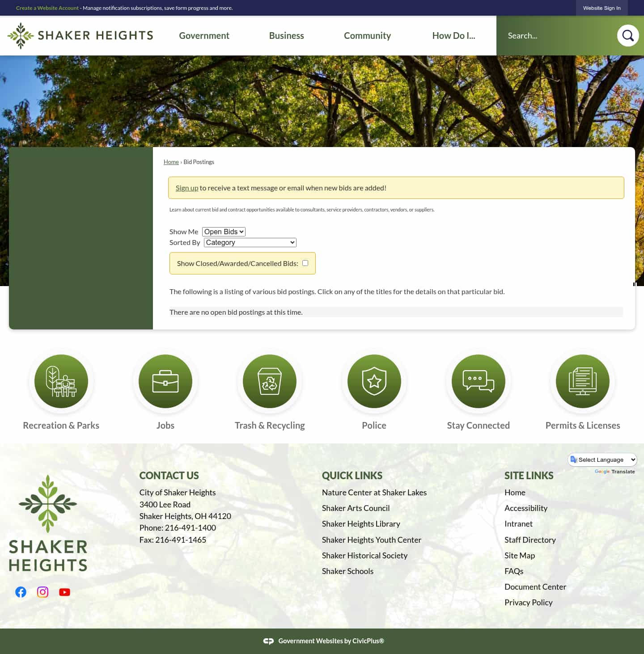Select Website Sign In
Screen dimensions: 644x654
pyautogui.click(x=602, y=8)
